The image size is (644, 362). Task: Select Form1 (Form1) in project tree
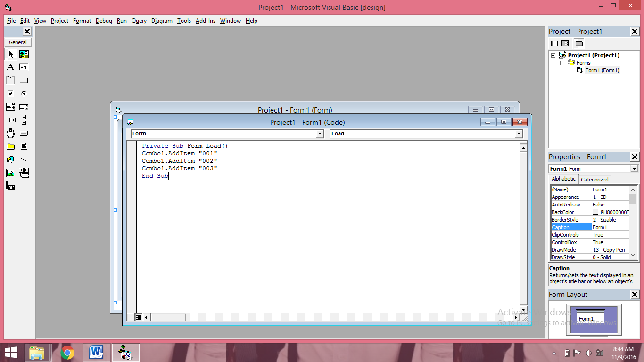(x=602, y=70)
